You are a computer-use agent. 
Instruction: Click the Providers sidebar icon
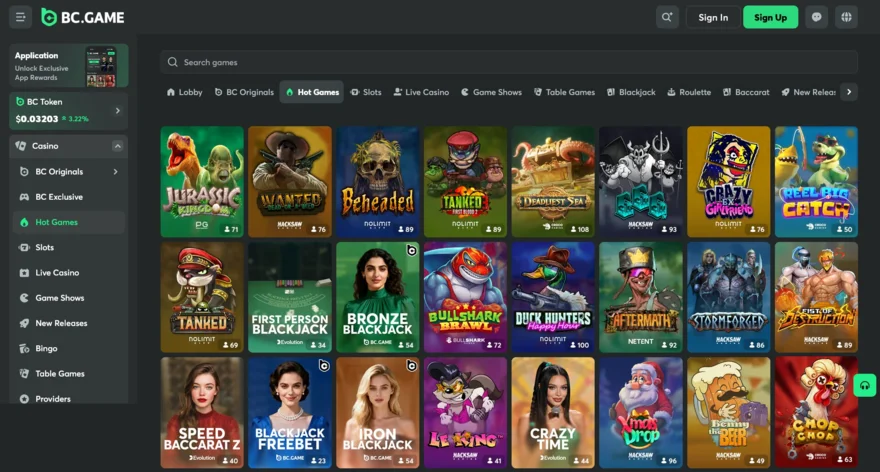(24, 399)
